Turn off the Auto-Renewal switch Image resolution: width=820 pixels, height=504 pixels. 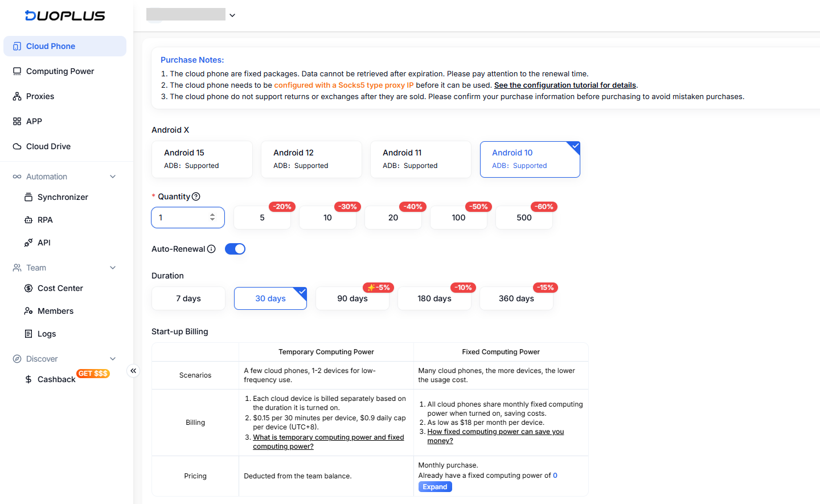235,249
